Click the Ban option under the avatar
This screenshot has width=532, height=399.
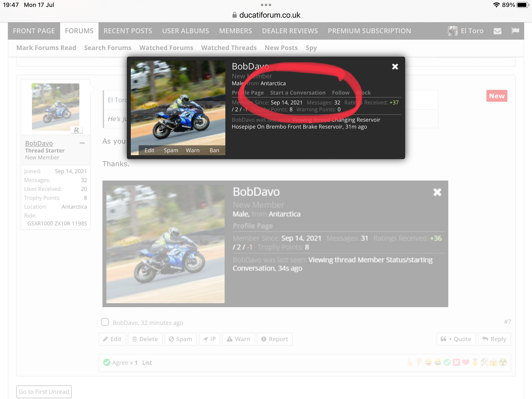click(x=214, y=150)
